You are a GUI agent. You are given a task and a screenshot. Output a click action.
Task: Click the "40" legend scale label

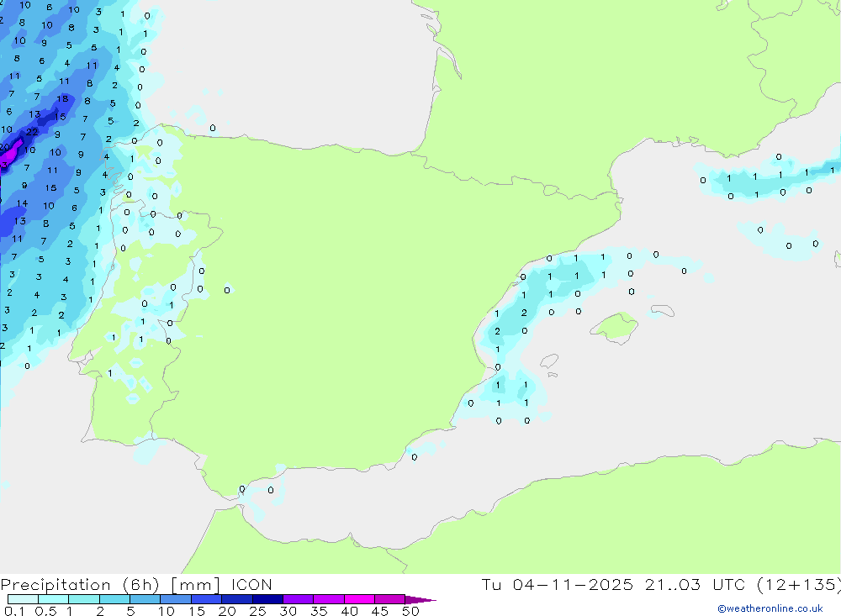[349, 611]
